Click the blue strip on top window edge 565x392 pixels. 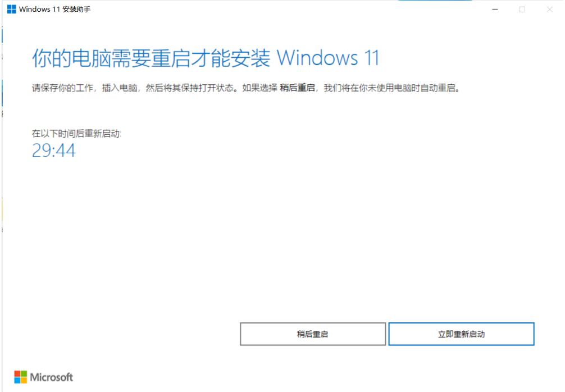coord(435,1)
